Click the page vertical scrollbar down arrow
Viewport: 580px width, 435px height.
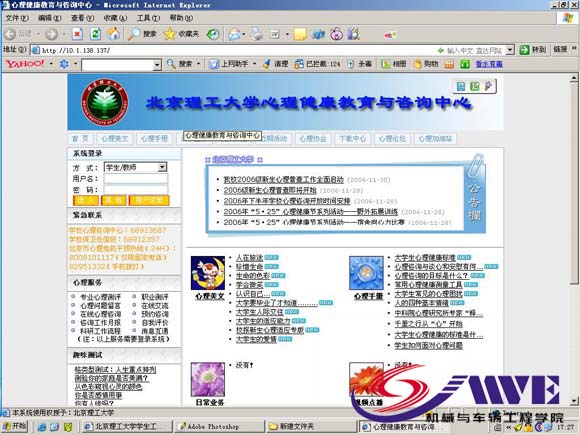[x=574, y=401]
